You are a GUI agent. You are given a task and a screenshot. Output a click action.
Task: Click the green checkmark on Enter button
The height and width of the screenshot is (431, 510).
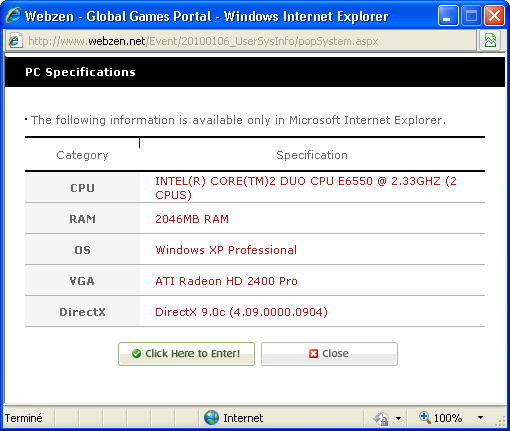pyautogui.click(x=136, y=354)
